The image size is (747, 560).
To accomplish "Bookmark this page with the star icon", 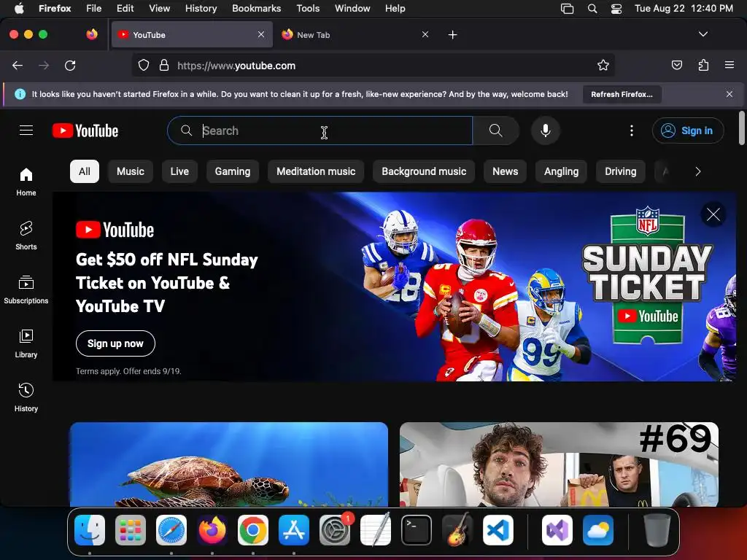I will point(603,65).
